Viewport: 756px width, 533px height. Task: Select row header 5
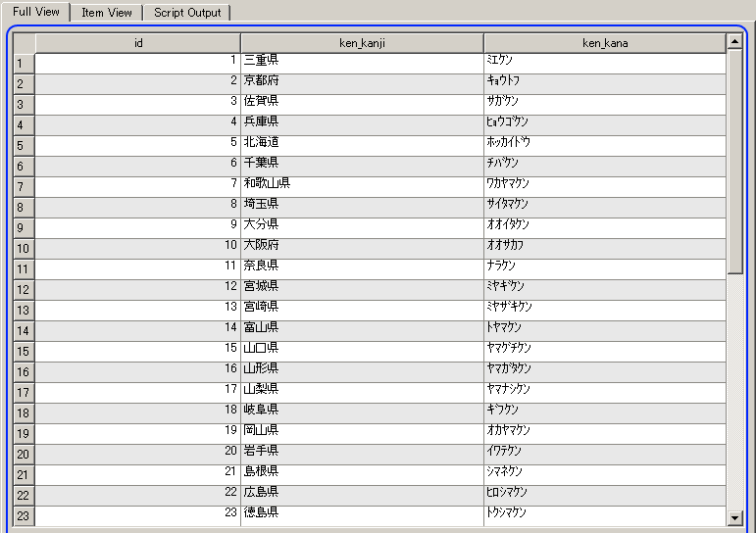coord(24,146)
